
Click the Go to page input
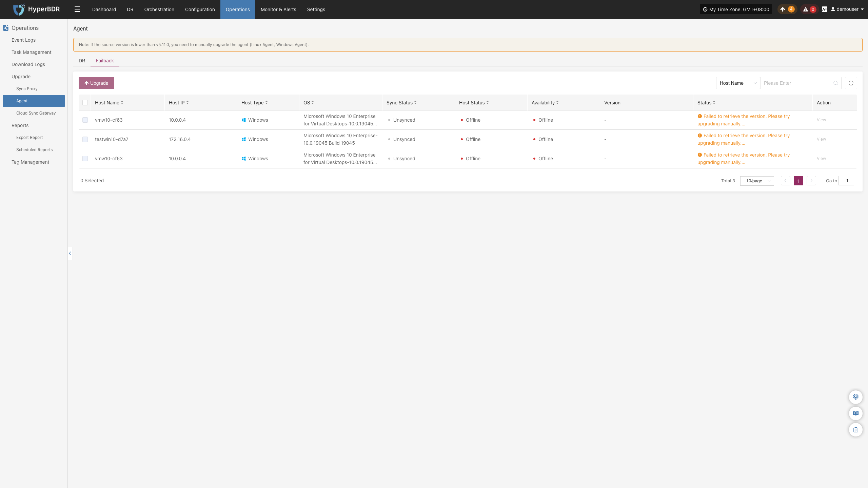pyautogui.click(x=846, y=181)
